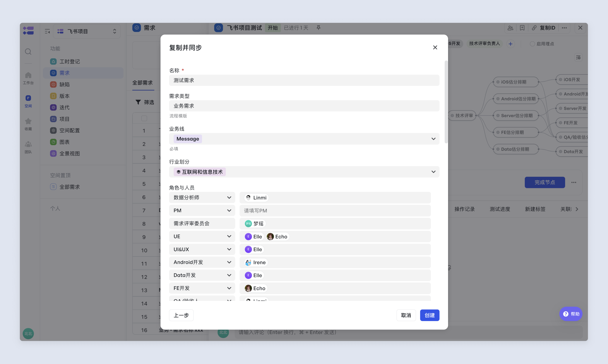Screen dimensions: 608x364
Task: Click the 名称 input field
Action: (304, 80)
